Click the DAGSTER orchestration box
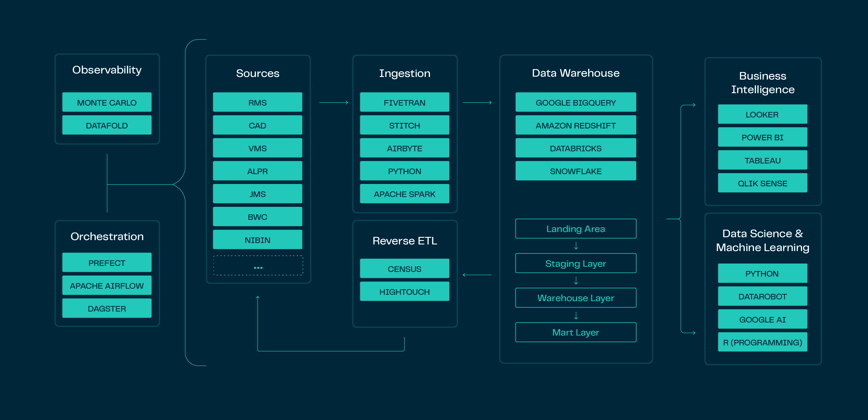Viewport: 868px width, 420px height. pyautogui.click(x=107, y=308)
